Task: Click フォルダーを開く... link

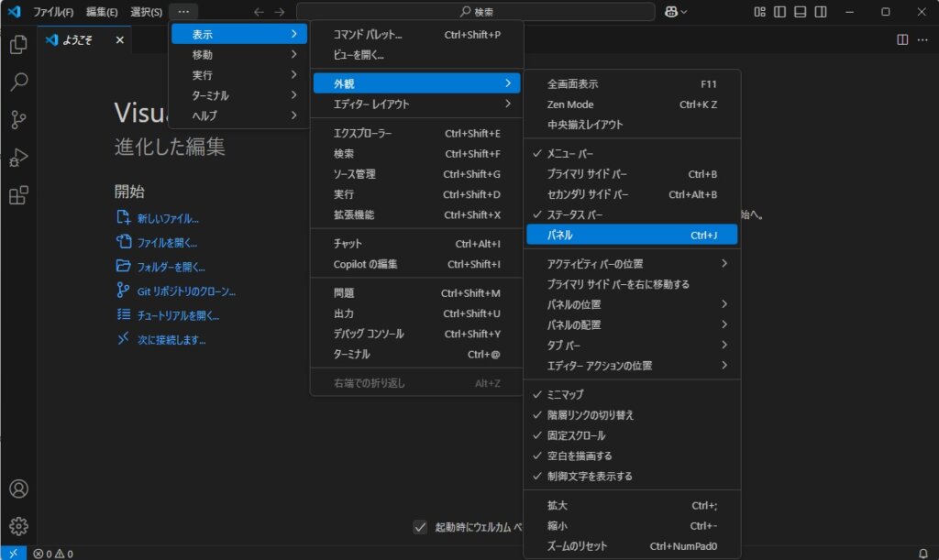Action: pyautogui.click(x=171, y=267)
